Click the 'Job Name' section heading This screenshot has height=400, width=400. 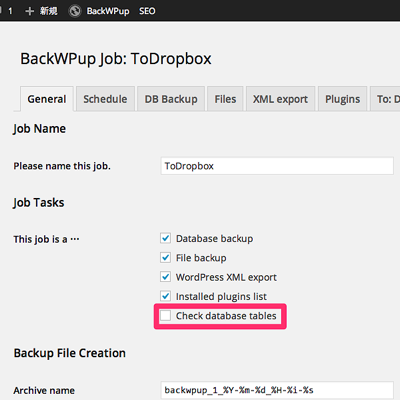[39, 129]
